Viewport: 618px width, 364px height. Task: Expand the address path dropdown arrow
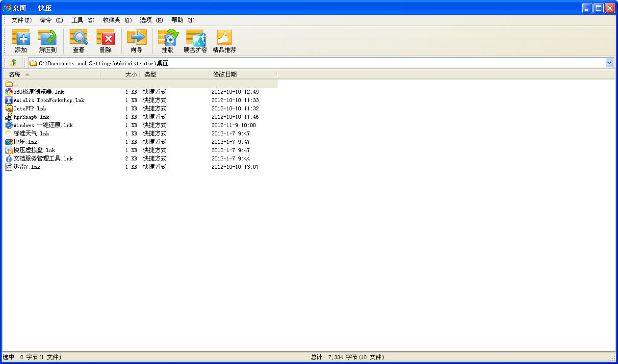[609, 63]
